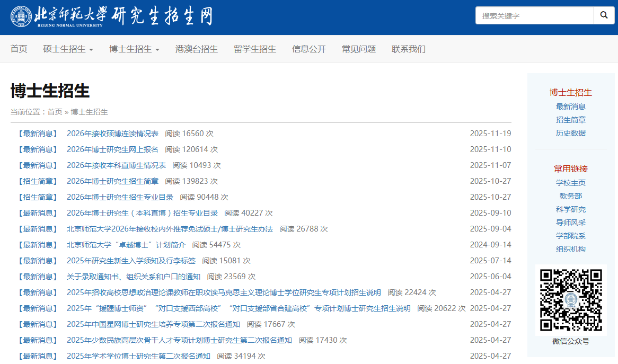This screenshot has width=618, height=364.
Task: Open 学校主页 under 常用链接
Action: [571, 183]
